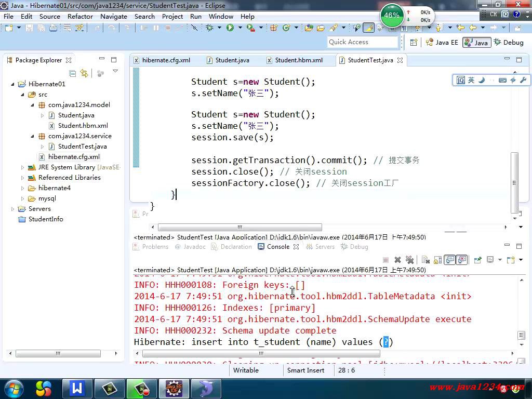Screen dimensions: 532x399
Task: Click the Open Type toolbar icon
Action: coord(309,28)
